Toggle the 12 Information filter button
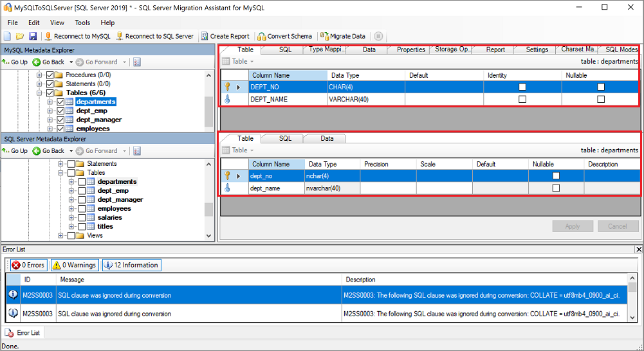 click(x=131, y=265)
